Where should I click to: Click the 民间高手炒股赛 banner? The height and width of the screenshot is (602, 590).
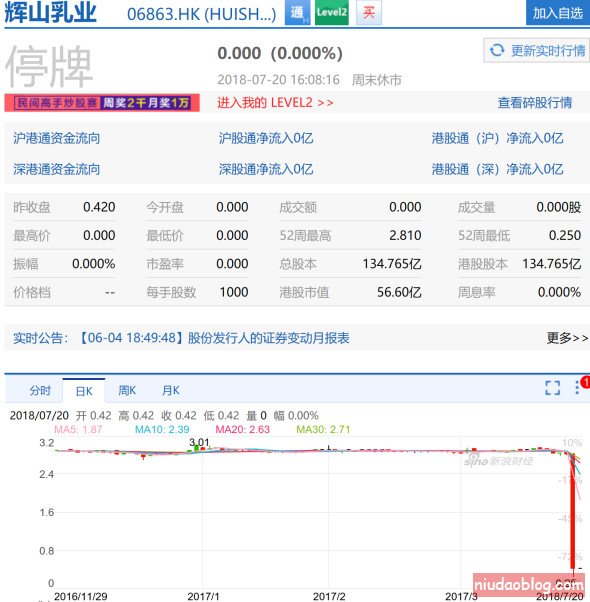tap(102, 103)
